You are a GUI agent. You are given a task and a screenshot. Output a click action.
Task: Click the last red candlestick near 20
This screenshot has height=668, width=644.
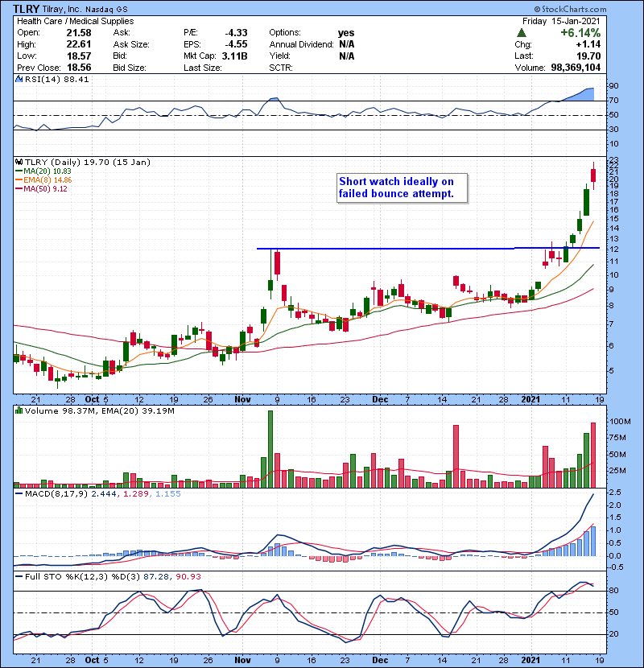[x=593, y=175]
